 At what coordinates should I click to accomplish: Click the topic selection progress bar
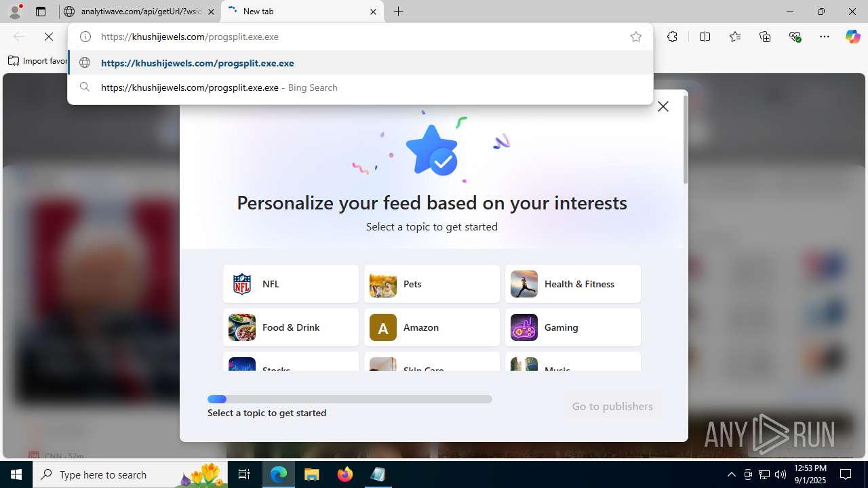(350, 399)
